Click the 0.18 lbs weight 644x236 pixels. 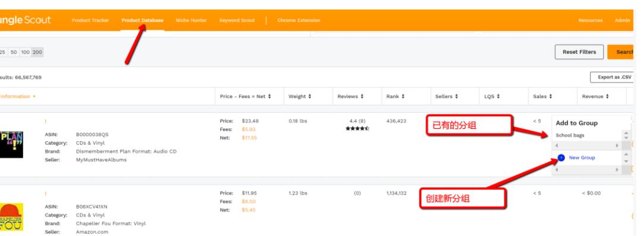click(298, 121)
